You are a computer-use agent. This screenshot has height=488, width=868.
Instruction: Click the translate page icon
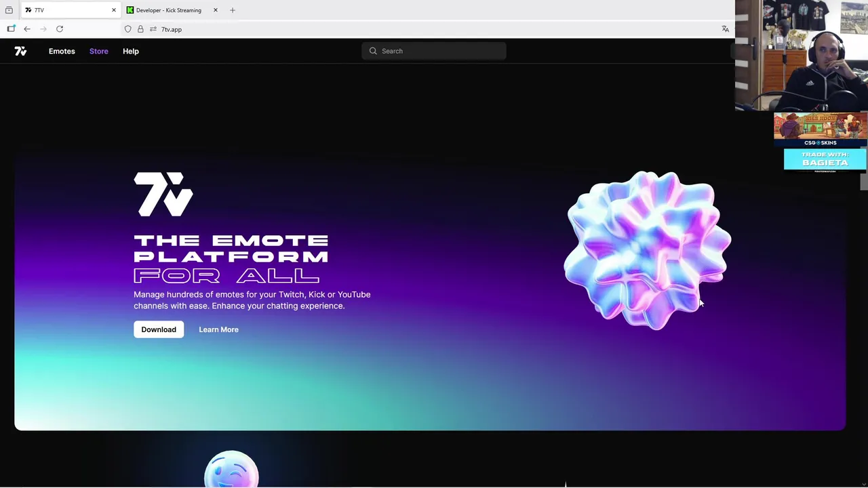pos(725,29)
